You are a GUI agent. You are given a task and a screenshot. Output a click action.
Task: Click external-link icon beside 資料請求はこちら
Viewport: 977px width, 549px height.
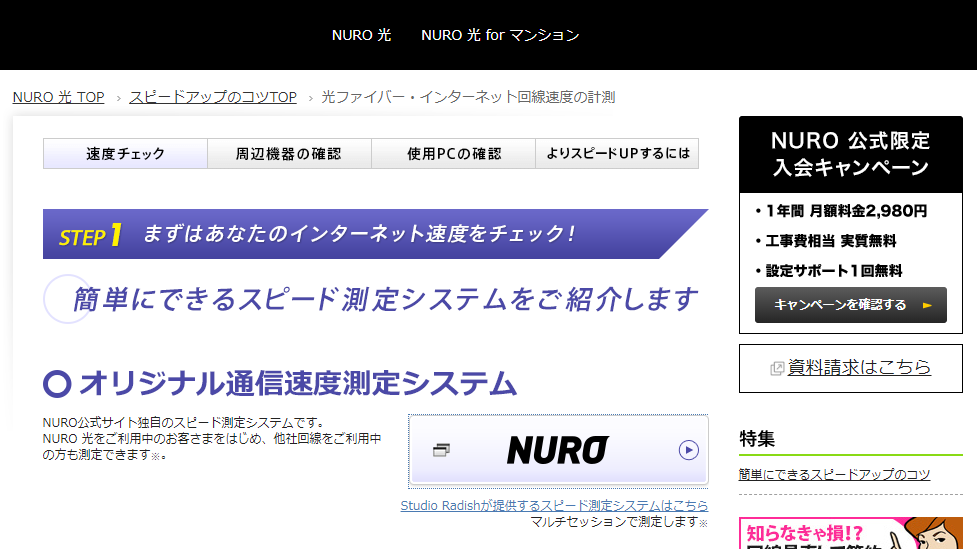(777, 368)
